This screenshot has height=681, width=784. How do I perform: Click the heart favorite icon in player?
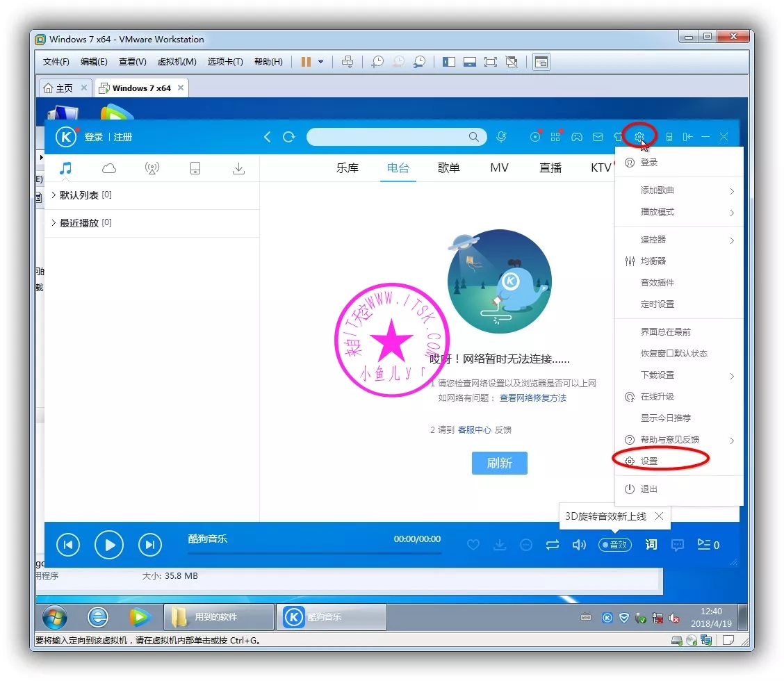[473, 545]
